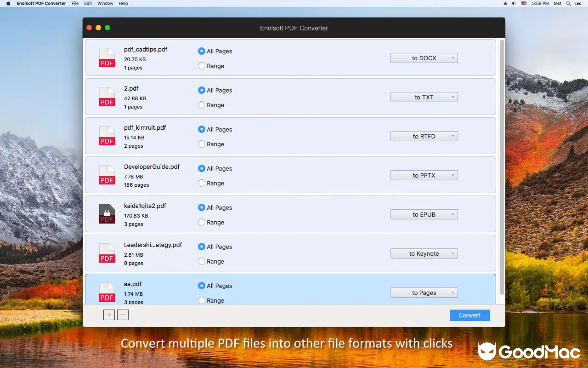
Task: Click the volume icon in the menu bar
Action: point(513,3)
